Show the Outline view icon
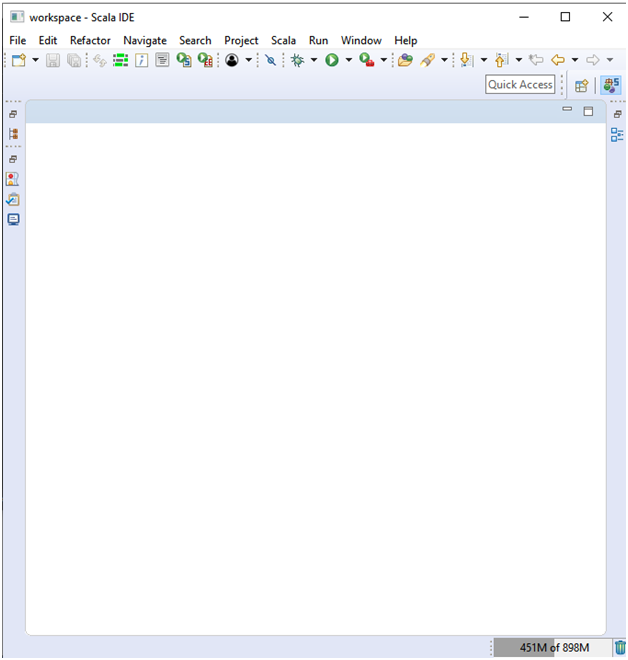The image size is (628, 660). click(x=617, y=135)
